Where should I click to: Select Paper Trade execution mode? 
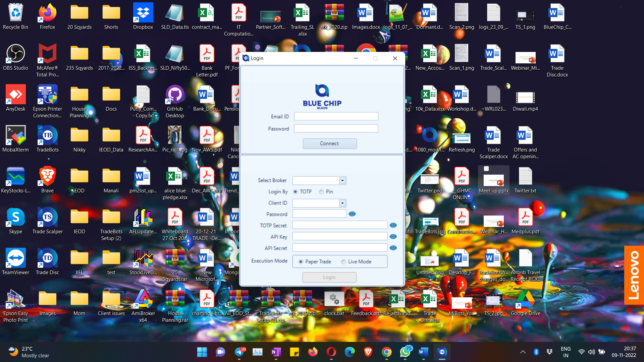pyautogui.click(x=315, y=262)
